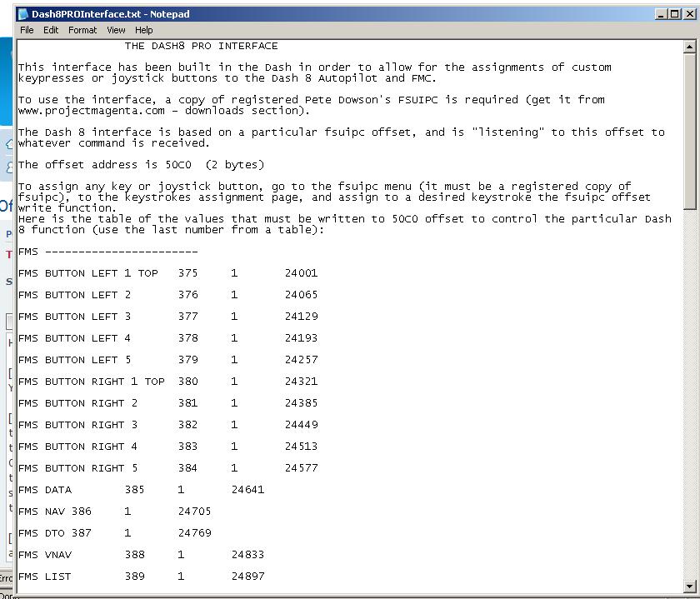Click number 384 in the table
The image size is (700, 599).
pyautogui.click(x=188, y=467)
